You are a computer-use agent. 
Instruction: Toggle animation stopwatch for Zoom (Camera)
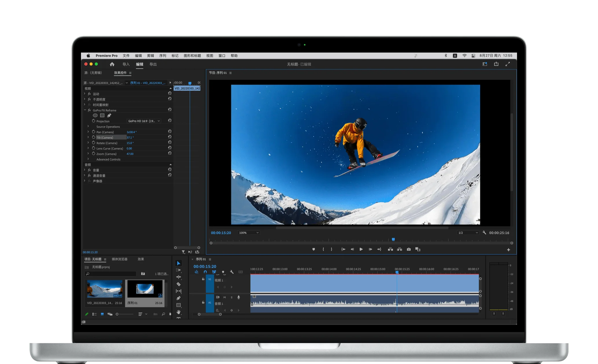coord(93,154)
